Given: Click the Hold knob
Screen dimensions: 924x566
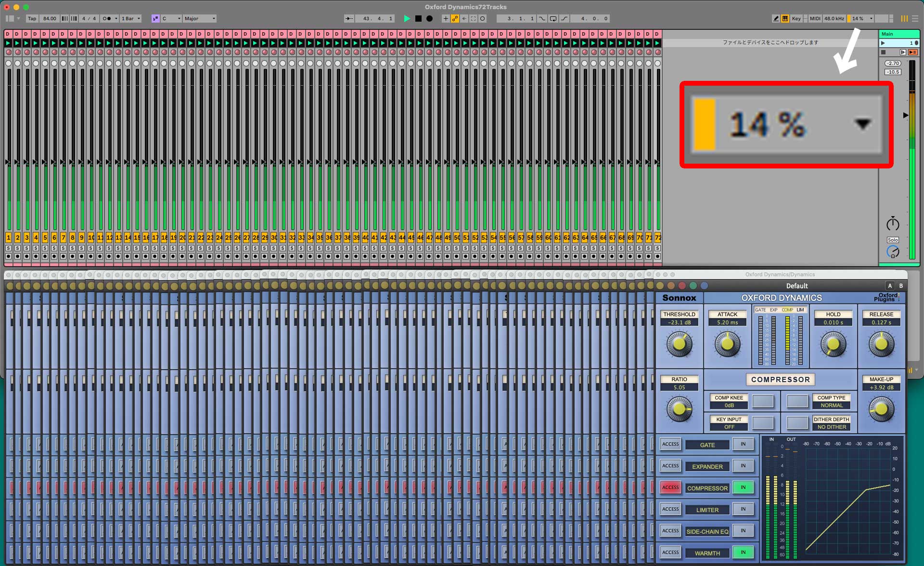Looking at the screenshot, I should pos(833,344).
